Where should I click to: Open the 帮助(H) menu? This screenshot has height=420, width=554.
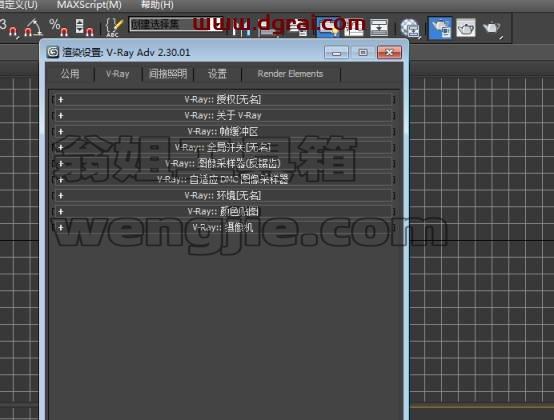(157, 5)
